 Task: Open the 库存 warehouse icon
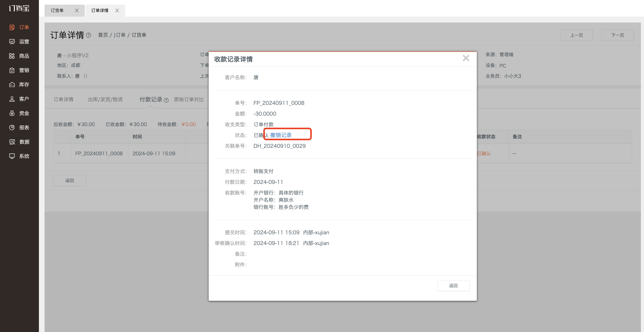point(12,85)
